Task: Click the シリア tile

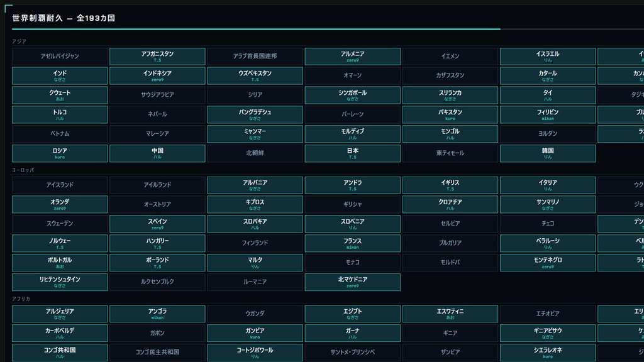Action: (255, 95)
